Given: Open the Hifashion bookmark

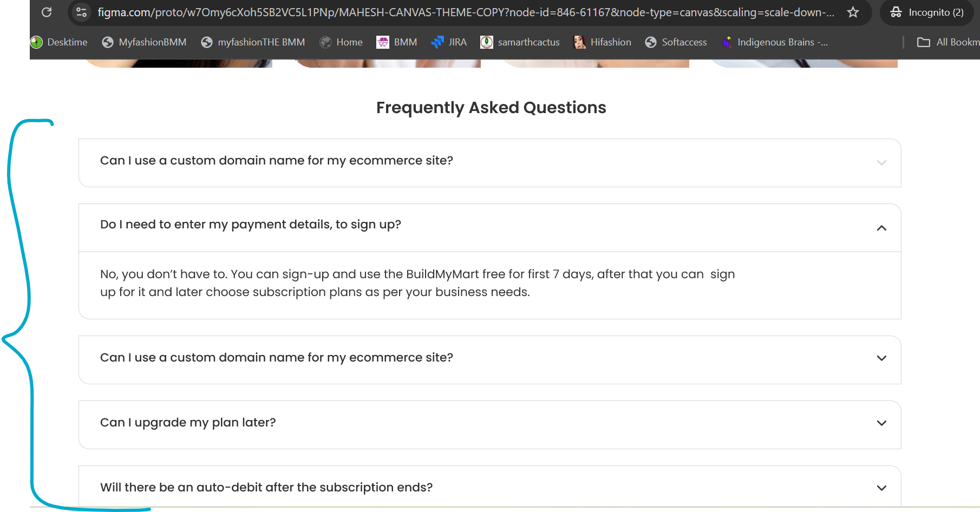Looking at the screenshot, I should [603, 42].
